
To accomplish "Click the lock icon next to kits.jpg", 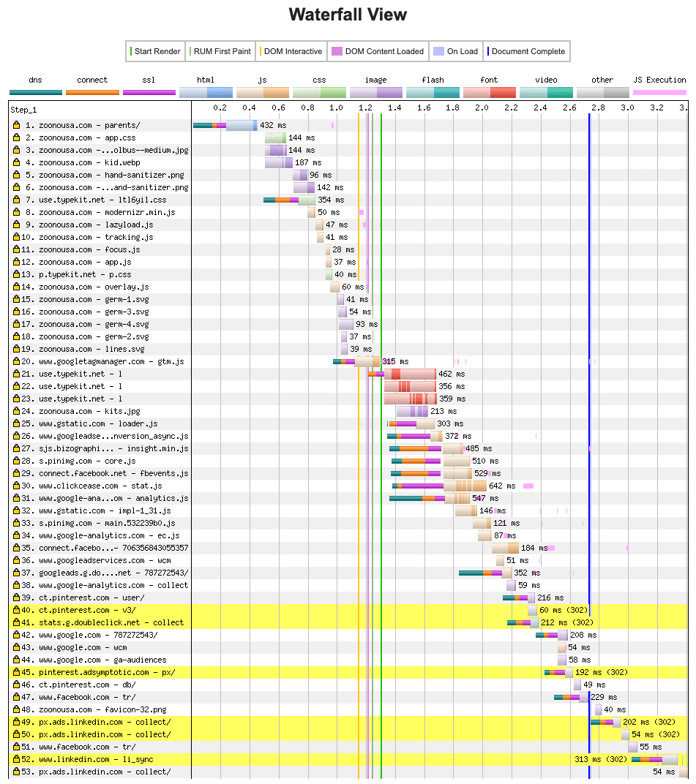I will coord(17,411).
